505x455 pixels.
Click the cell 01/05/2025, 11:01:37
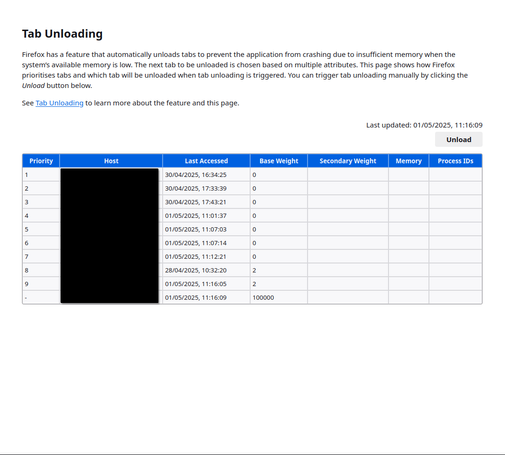(x=206, y=216)
